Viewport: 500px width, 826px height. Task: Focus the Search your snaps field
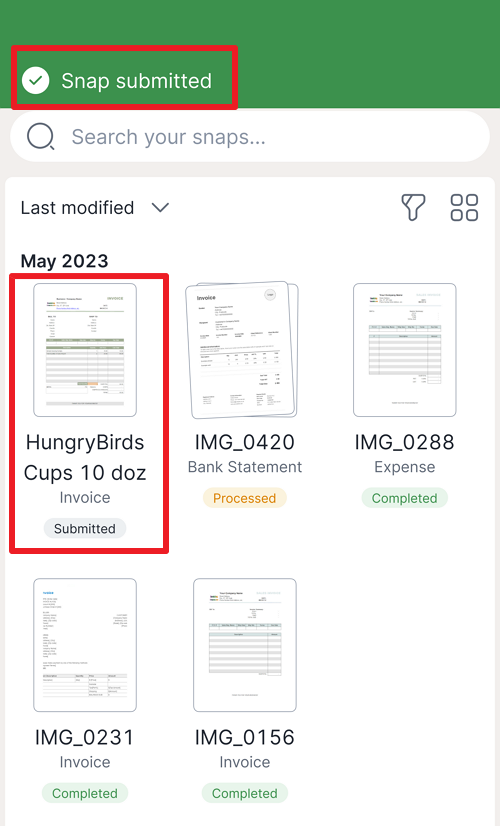[250, 137]
